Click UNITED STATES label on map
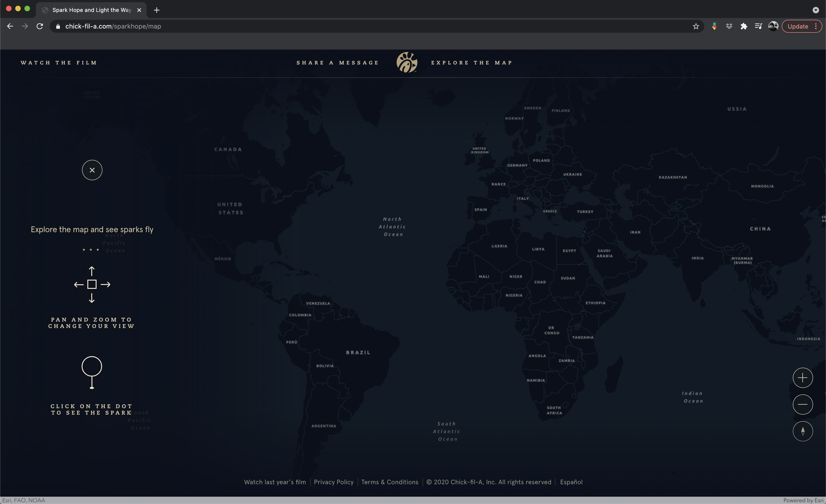The image size is (826, 504). coord(230,208)
